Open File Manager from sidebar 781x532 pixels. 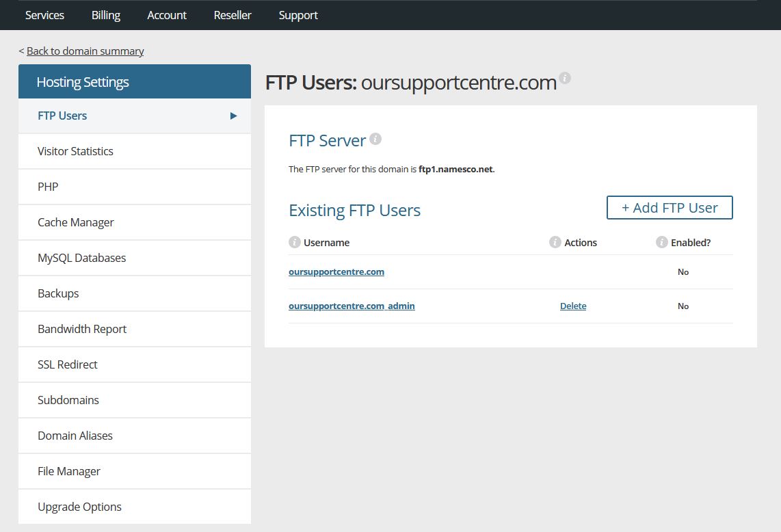(69, 471)
